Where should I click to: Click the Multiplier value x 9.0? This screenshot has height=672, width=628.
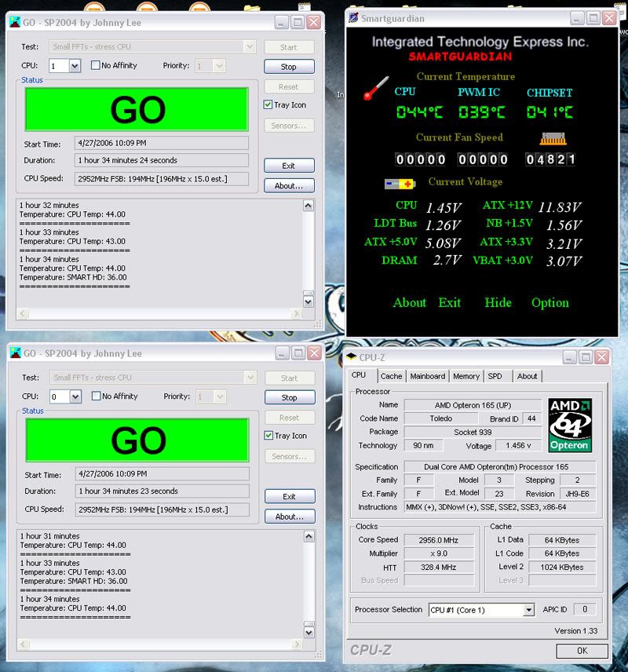pos(439,553)
